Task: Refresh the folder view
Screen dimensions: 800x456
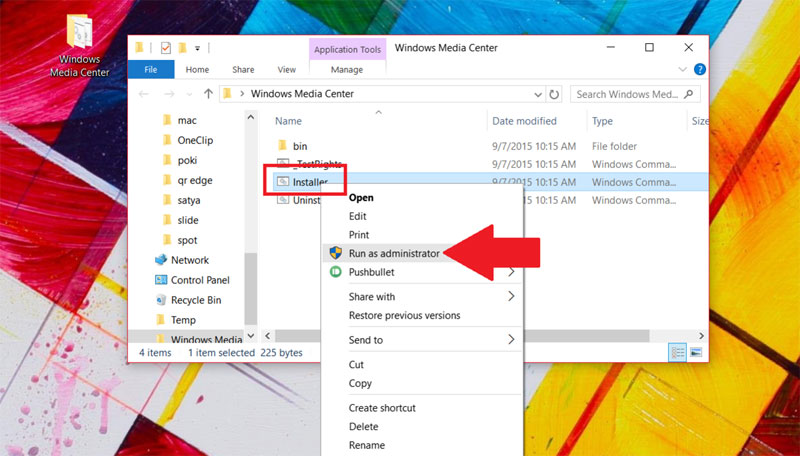Action: tap(554, 94)
